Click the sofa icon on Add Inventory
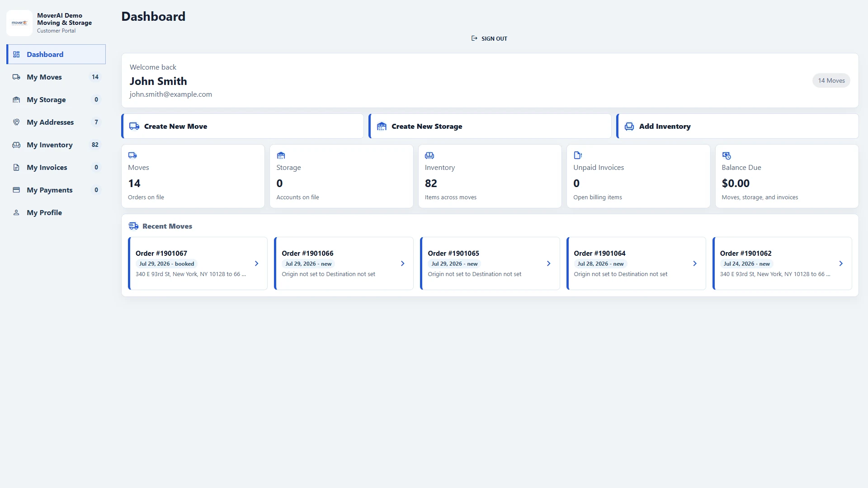Viewport: 868px width, 488px height. click(629, 126)
